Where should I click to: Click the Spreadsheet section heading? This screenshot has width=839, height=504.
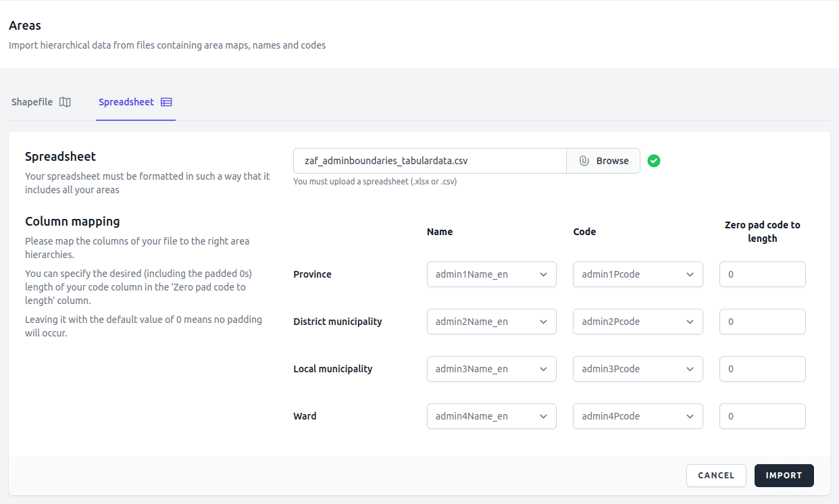61,157
